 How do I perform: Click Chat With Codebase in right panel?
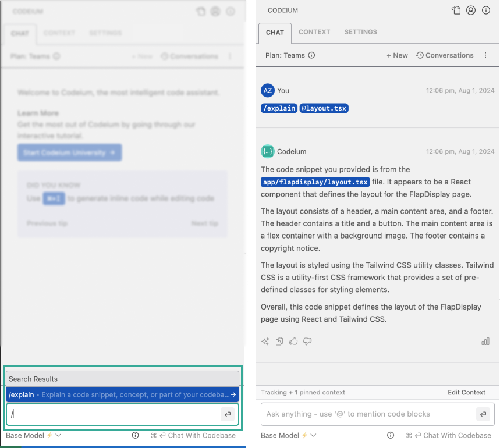coord(449,435)
